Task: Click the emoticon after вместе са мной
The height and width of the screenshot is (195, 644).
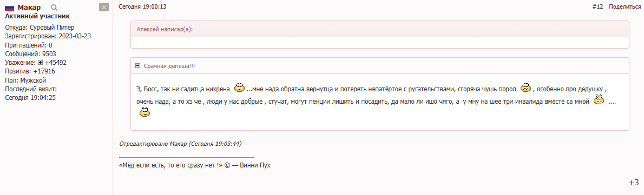Action: click(x=599, y=100)
